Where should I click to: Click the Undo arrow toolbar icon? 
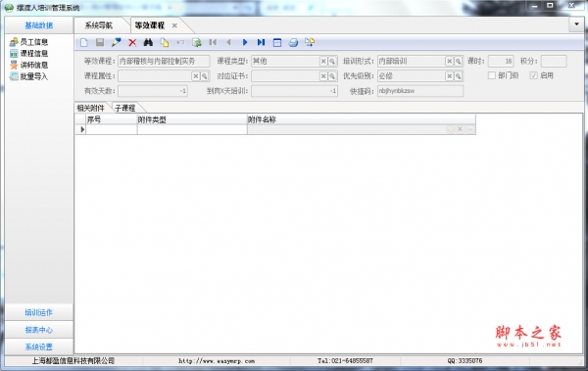click(180, 42)
